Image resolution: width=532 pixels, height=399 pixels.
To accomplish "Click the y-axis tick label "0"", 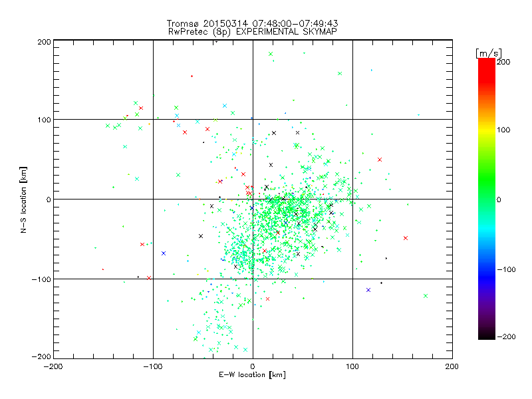I will tap(49, 199).
